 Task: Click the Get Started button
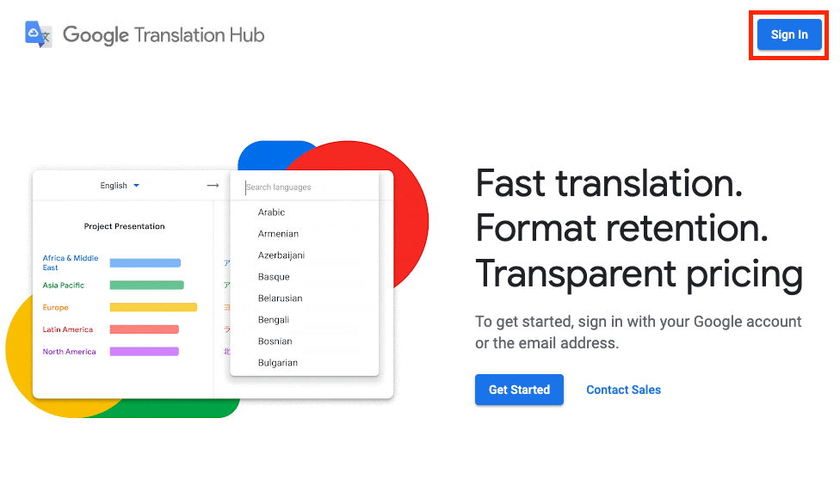tap(519, 390)
